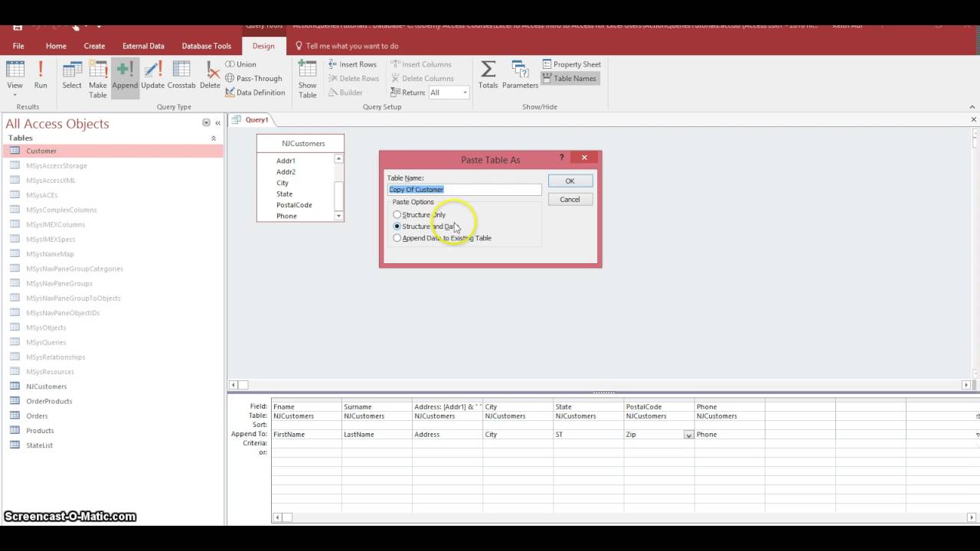Open the Property Sheet pane
The height and width of the screenshot is (551, 980).
click(572, 64)
